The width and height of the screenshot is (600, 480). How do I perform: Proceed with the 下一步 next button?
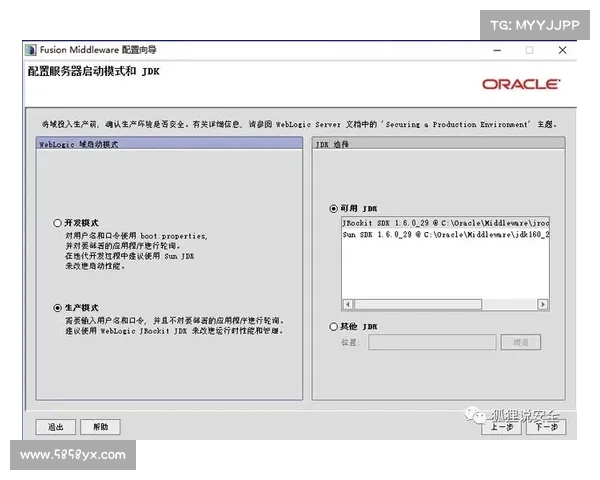point(546,427)
